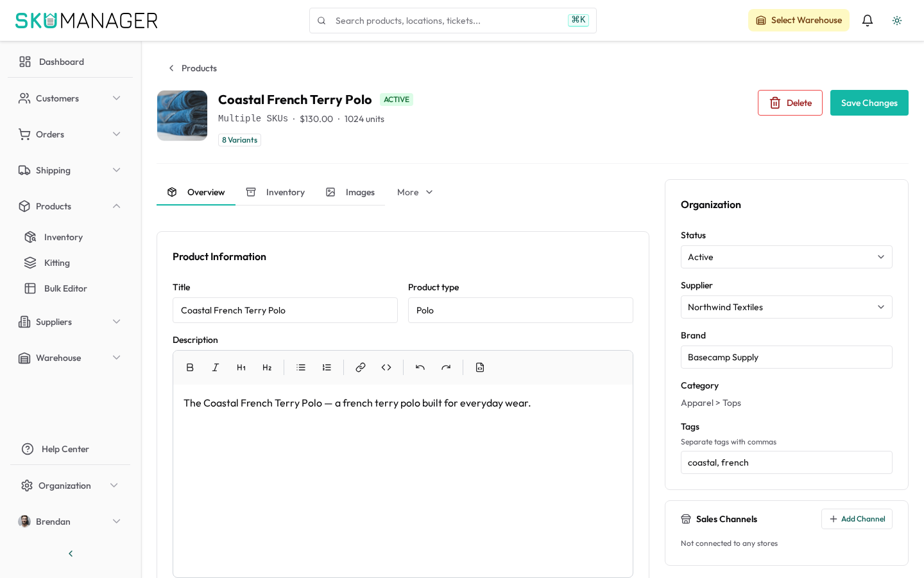Click the Sales Channels store icon
The width and height of the screenshot is (924, 578).
[686, 519]
